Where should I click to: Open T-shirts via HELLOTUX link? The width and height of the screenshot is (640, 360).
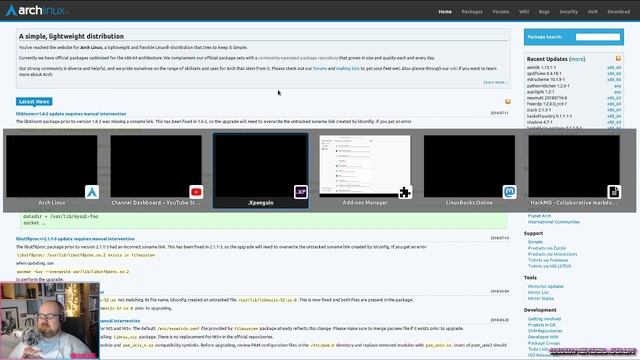point(549,266)
